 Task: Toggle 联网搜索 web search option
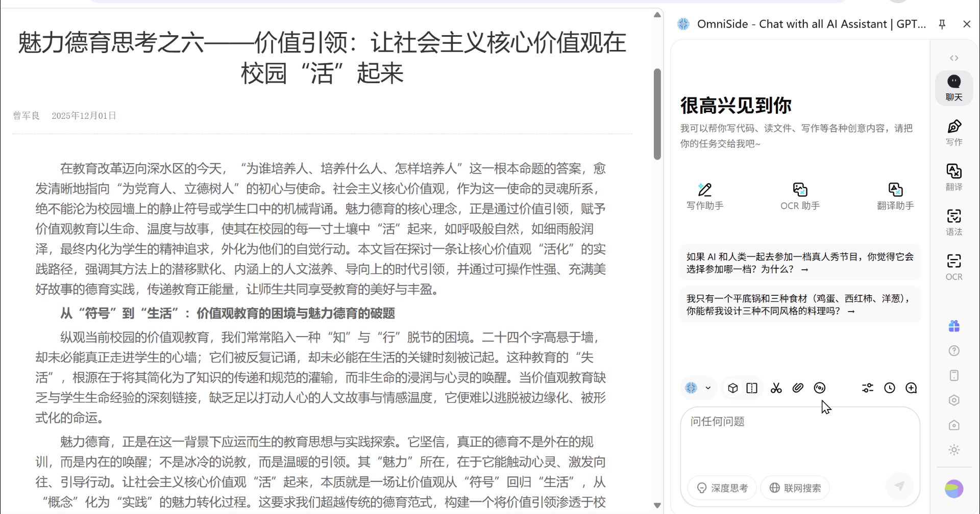tap(795, 488)
